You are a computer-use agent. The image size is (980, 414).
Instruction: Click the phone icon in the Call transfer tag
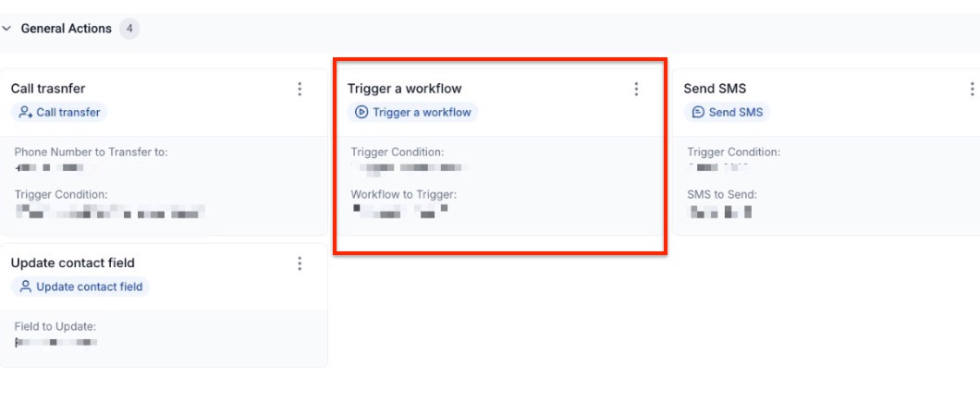[26, 113]
